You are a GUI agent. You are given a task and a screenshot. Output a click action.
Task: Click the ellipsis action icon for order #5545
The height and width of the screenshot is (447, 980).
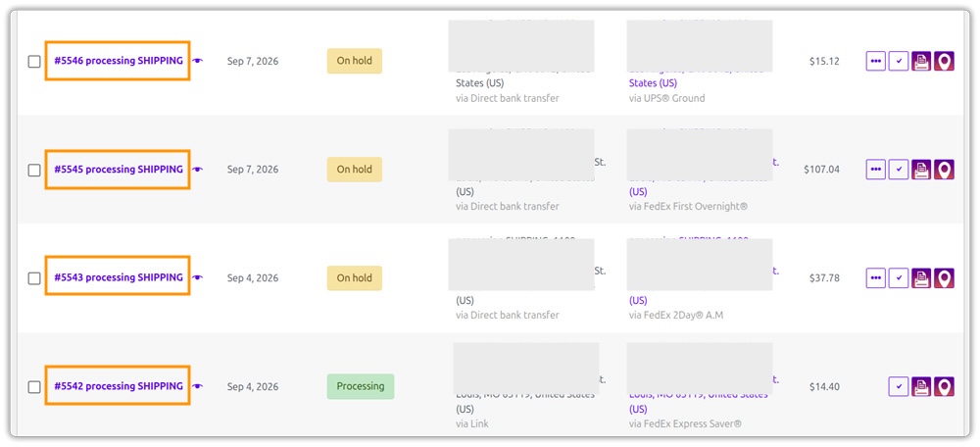[875, 170]
